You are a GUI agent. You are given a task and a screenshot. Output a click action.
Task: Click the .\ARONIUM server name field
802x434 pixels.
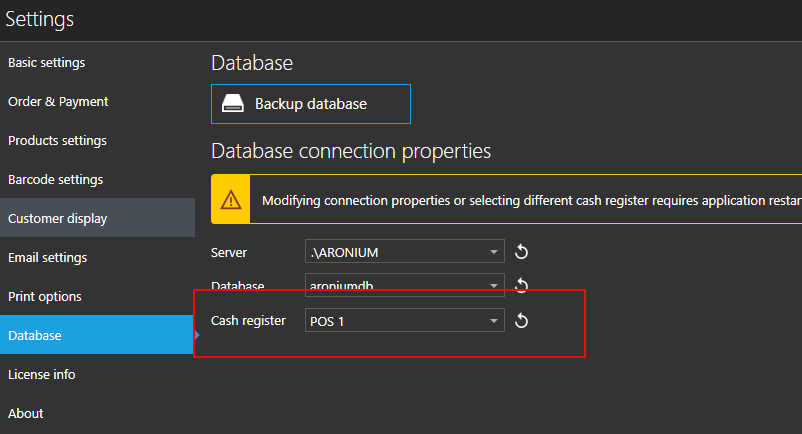[395, 252]
